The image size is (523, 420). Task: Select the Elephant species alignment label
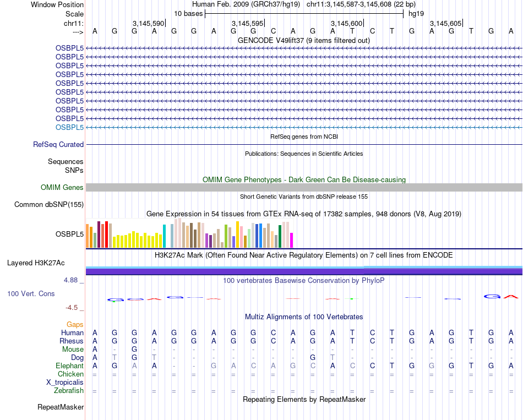pyautogui.click(x=69, y=366)
